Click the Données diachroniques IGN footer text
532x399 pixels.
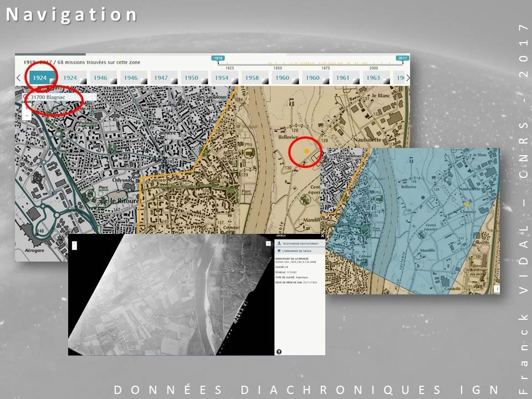coord(306,390)
